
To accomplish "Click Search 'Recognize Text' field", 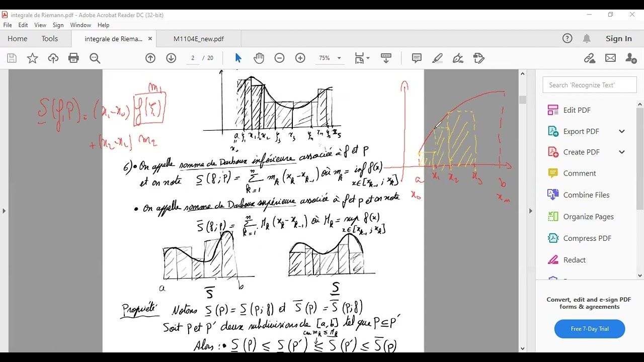I will (x=590, y=85).
